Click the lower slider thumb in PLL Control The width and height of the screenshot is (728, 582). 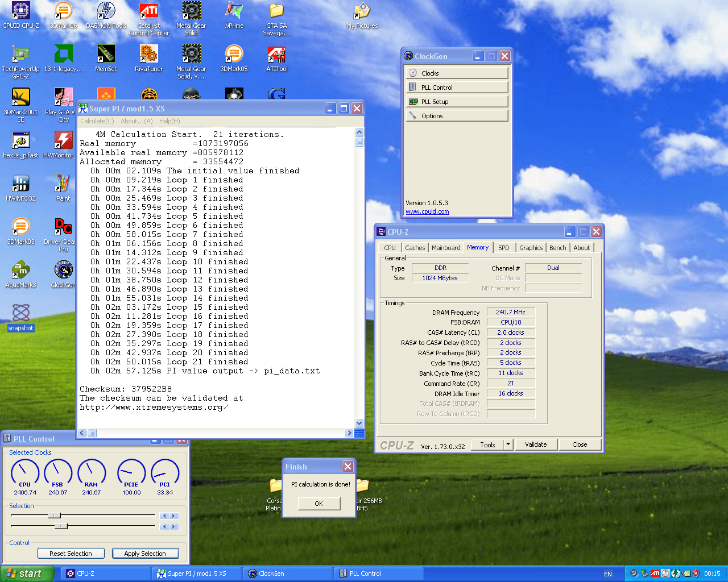point(61,526)
